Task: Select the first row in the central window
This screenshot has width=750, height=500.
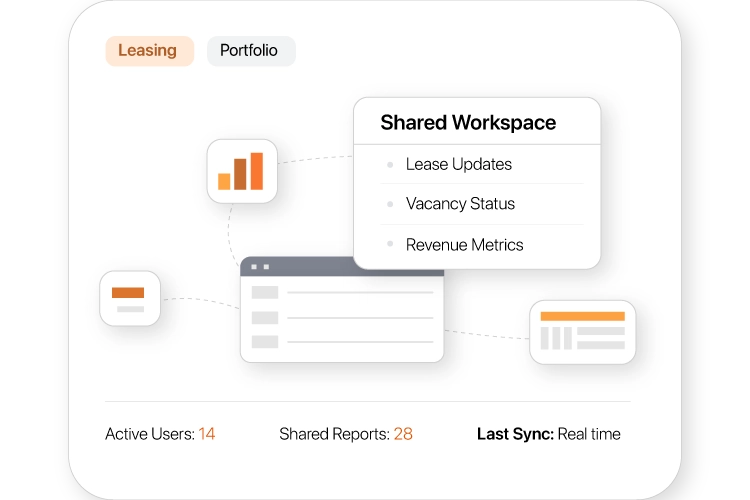Action: click(342, 293)
